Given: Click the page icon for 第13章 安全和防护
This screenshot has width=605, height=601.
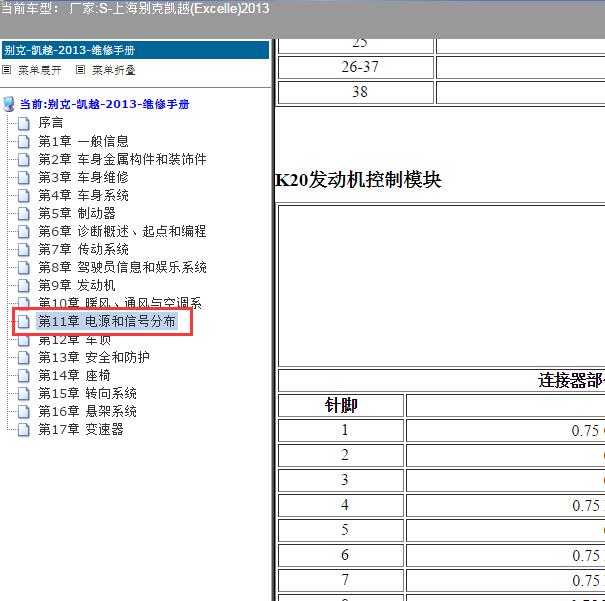Looking at the screenshot, I should coord(24,358).
